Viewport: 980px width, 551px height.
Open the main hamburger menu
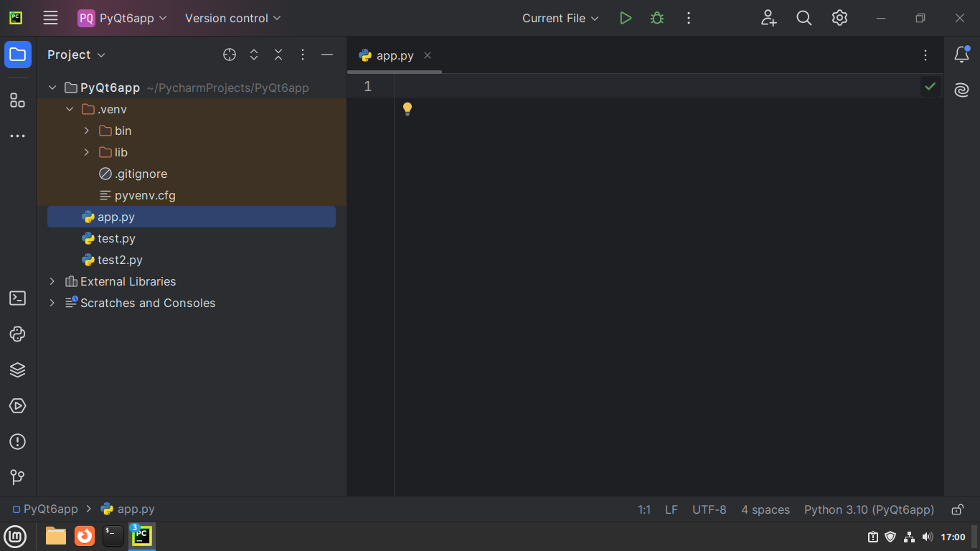pos(50,18)
